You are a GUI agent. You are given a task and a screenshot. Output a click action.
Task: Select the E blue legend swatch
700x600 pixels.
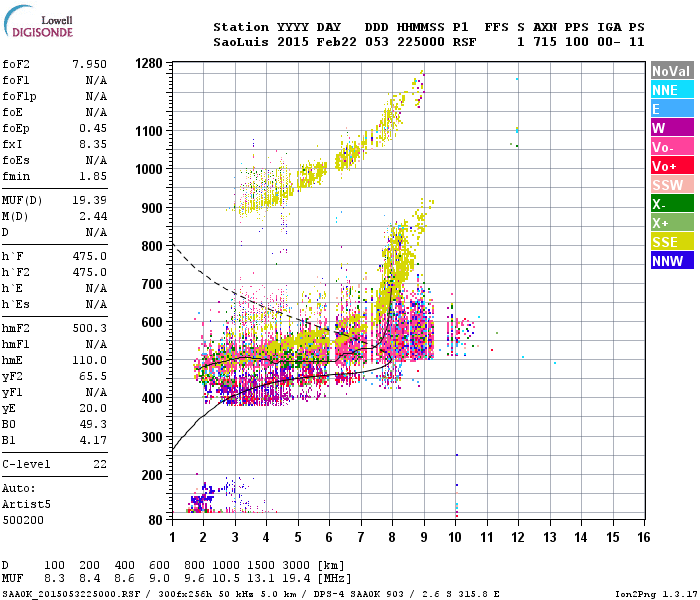[x=672, y=109]
